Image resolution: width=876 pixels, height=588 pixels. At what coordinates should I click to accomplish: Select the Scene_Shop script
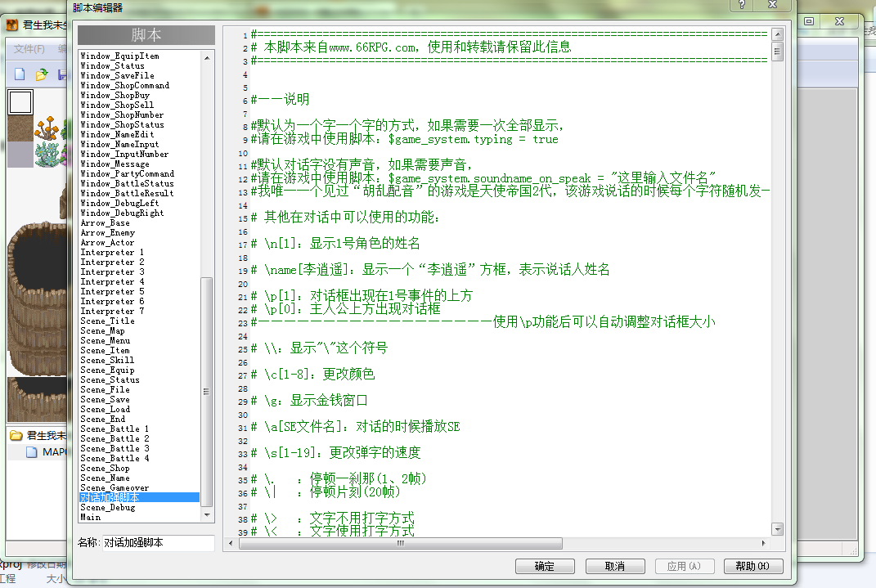pyautogui.click(x=105, y=468)
